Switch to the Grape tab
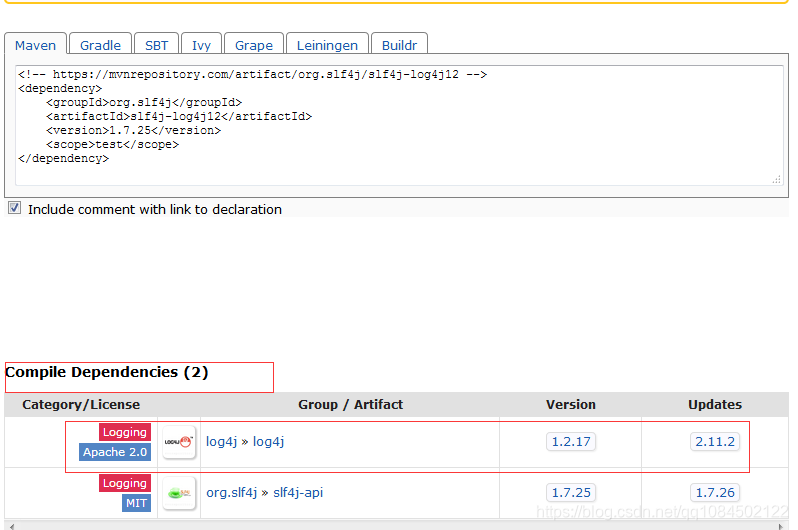Viewport: 798px width, 530px height. (x=254, y=45)
